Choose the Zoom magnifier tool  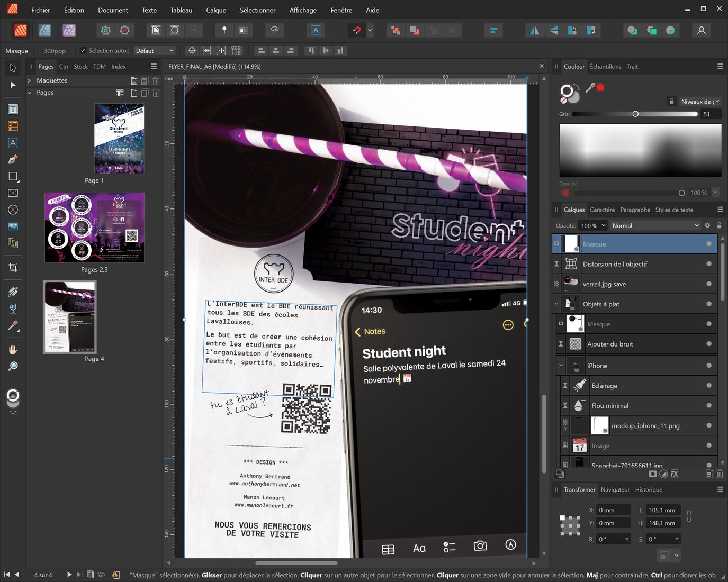click(13, 367)
